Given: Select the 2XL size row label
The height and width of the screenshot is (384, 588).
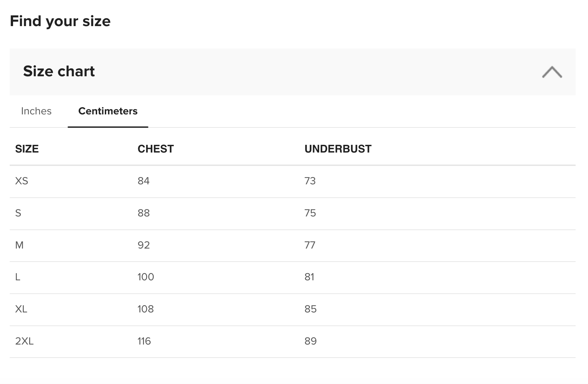Looking at the screenshot, I should [x=24, y=341].
